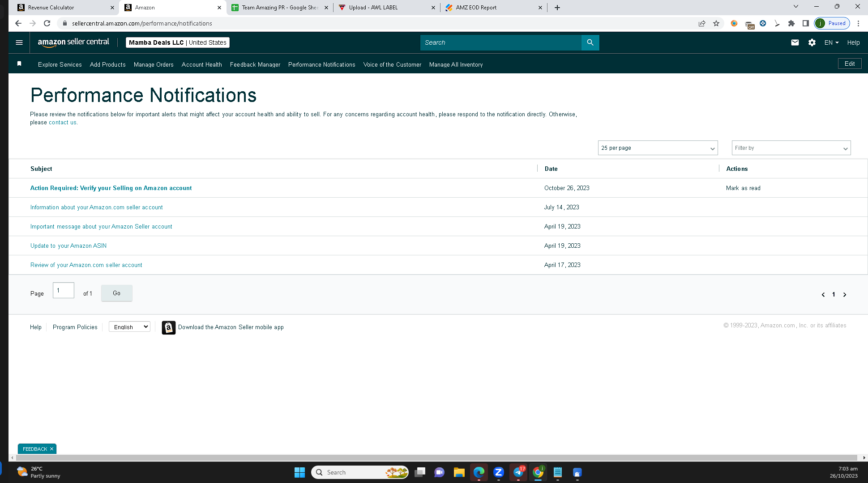Open Microsoft Edge from the taskbar
868x483 pixels.
[x=479, y=472]
